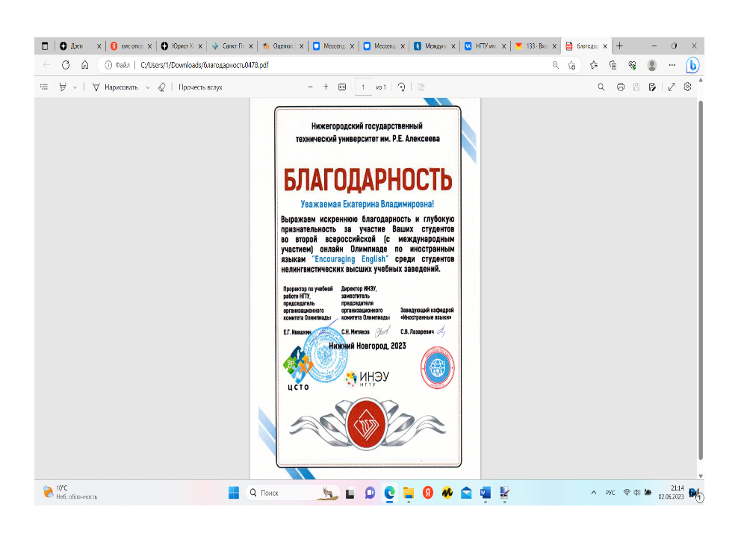Click the Нарисовать draw button
This screenshot has width=747, height=560.
(x=115, y=87)
